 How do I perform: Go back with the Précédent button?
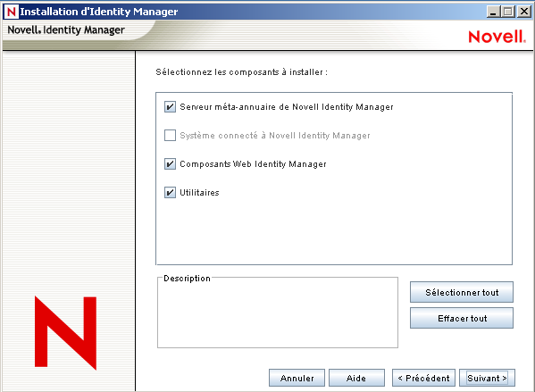tap(423, 378)
